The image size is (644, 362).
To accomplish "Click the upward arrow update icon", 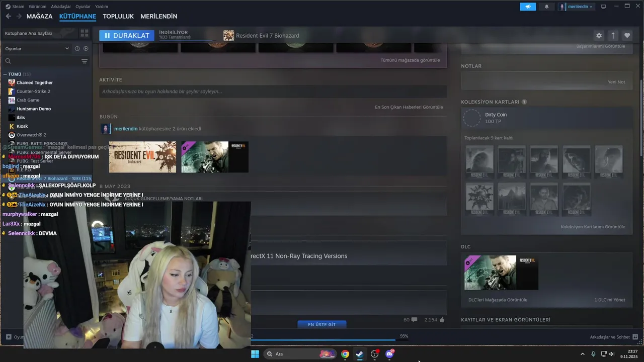I will (613, 36).
